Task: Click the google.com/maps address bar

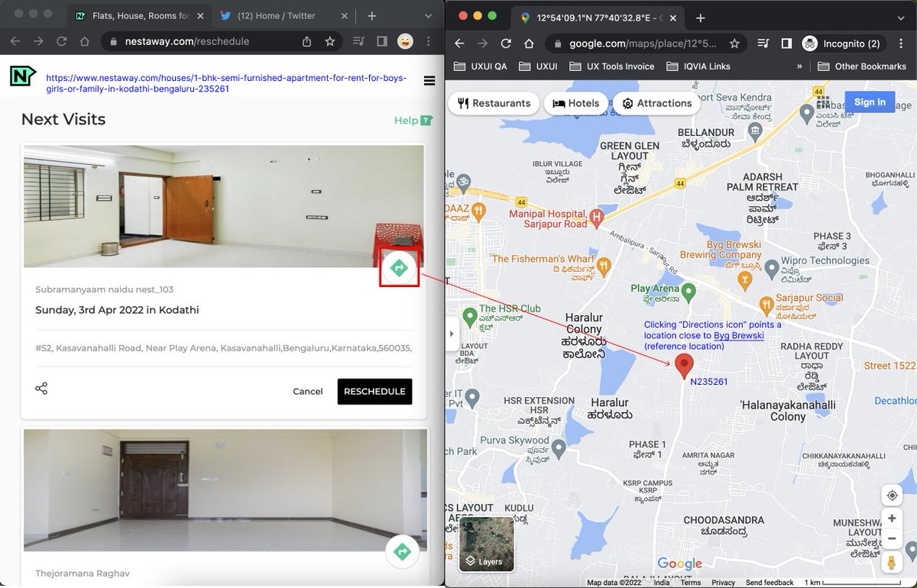Action: 642,44
